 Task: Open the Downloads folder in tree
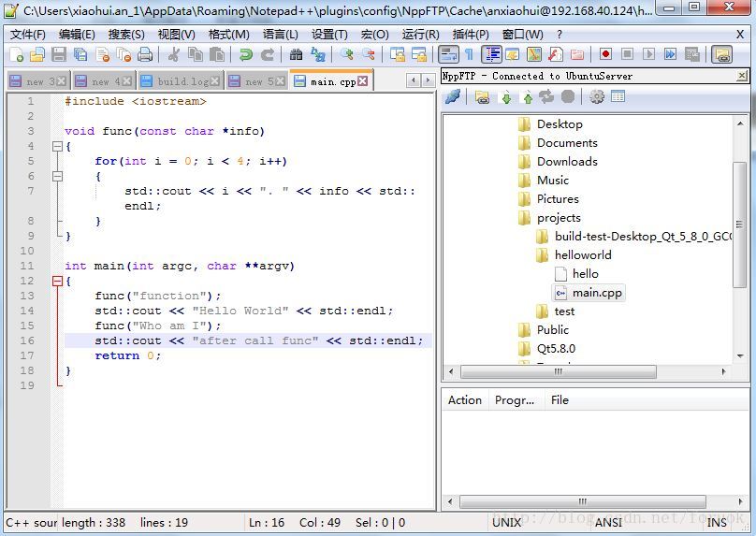[x=566, y=162]
